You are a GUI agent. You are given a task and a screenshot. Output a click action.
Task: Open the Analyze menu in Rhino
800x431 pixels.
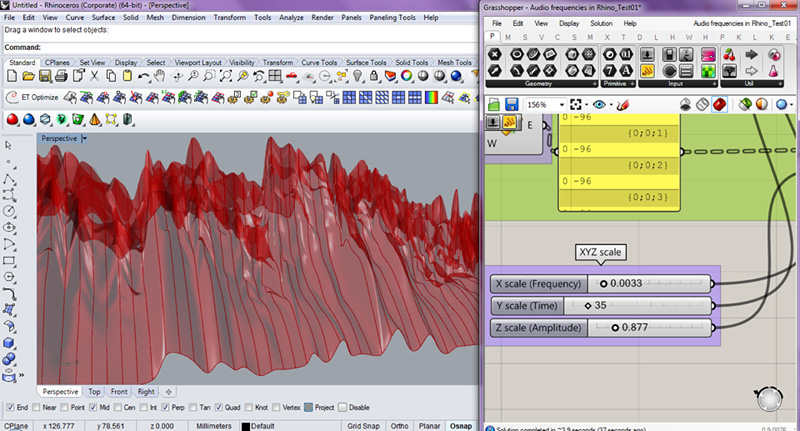click(291, 17)
